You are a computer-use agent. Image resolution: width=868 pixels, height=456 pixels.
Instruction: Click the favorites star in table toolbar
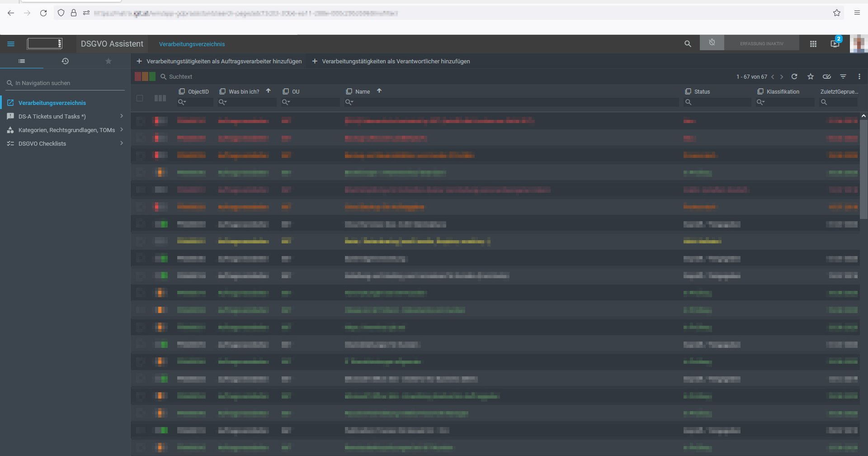811,76
